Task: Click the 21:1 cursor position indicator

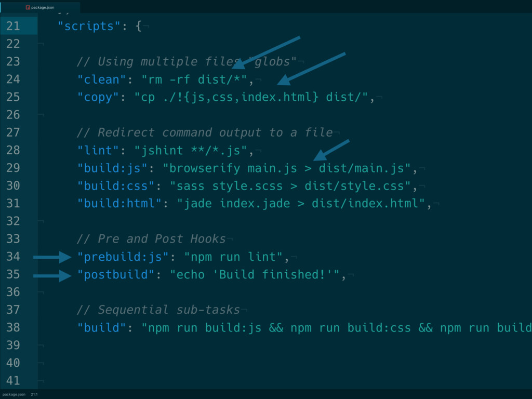Action: (x=34, y=394)
